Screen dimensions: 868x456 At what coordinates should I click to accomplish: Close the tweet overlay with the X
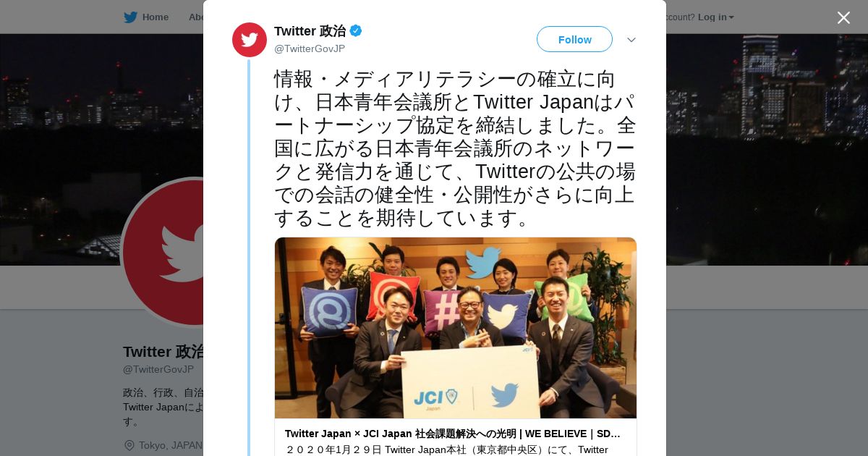[843, 17]
